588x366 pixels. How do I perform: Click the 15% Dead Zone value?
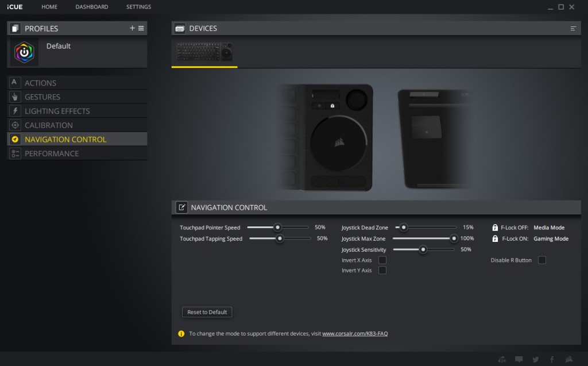click(x=468, y=227)
